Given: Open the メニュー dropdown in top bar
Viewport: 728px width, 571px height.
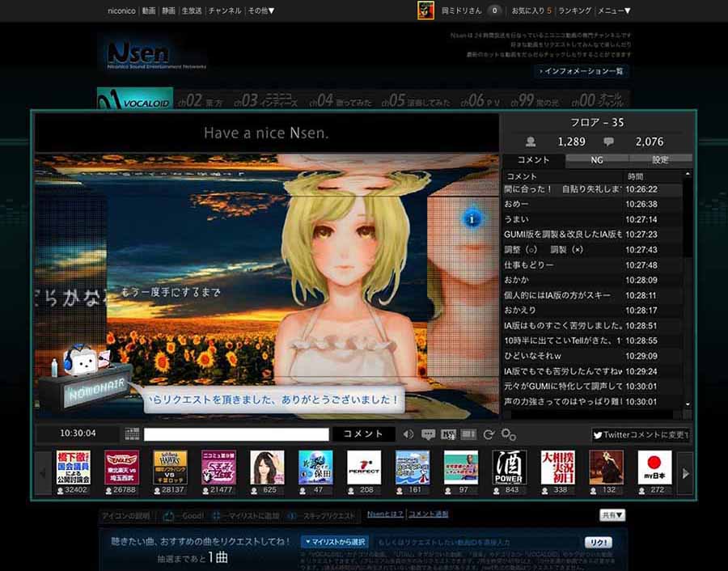Looking at the screenshot, I should tap(614, 11).
